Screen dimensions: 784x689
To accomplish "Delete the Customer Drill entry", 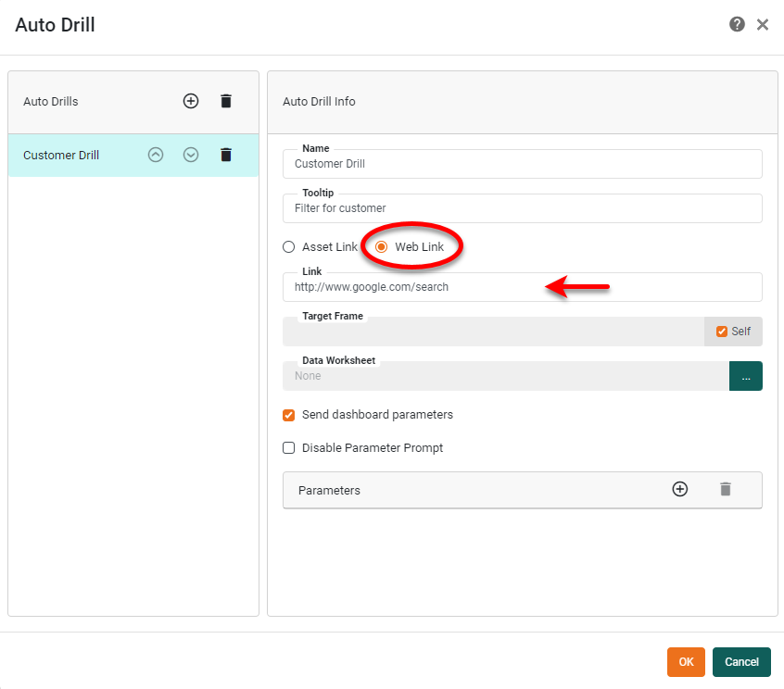I will coord(226,155).
